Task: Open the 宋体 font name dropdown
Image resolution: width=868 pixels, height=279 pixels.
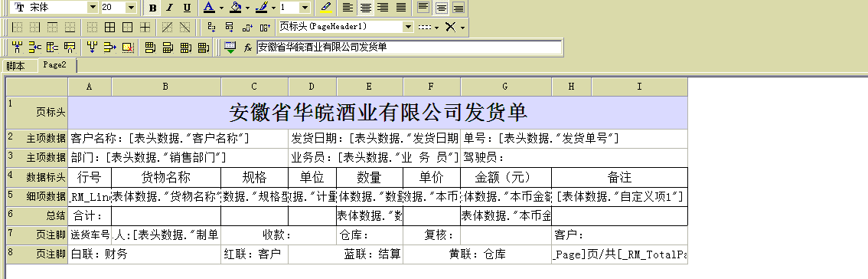Action: click(x=93, y=8)
